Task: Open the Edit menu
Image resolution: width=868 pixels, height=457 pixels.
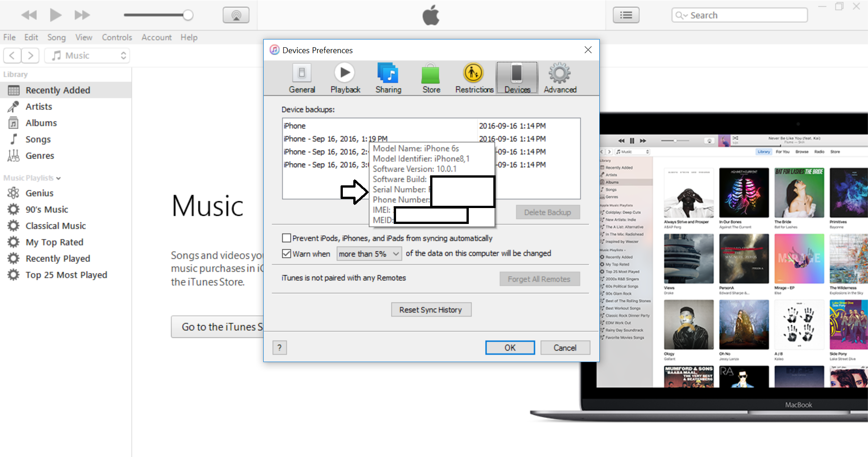Action: pyautogui.click(x=31, y=37)
